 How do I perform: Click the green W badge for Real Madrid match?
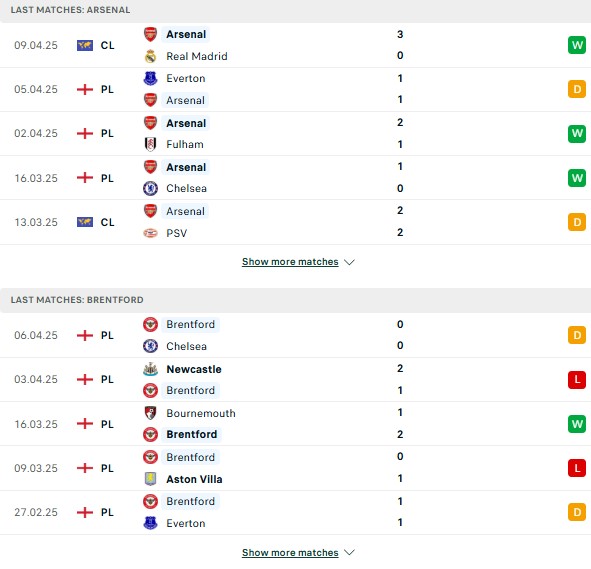577,45
